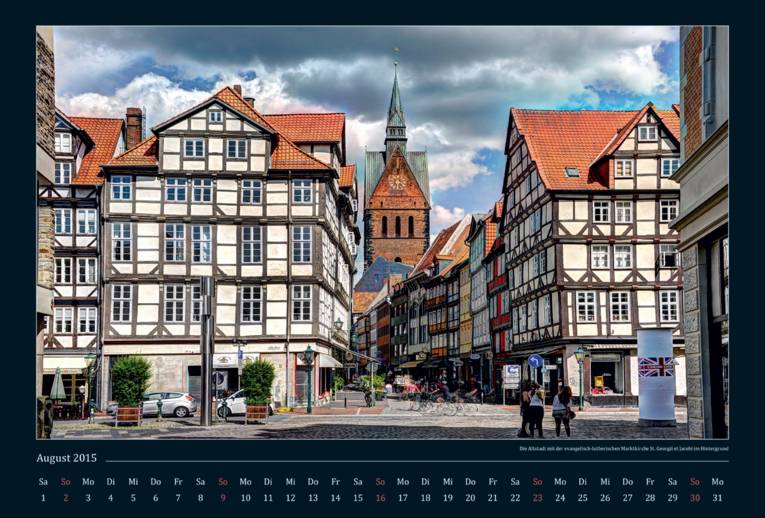765x518 pixels.
Task: Select Saturday, August 1 in the calendar
Action: click(43, 497)
